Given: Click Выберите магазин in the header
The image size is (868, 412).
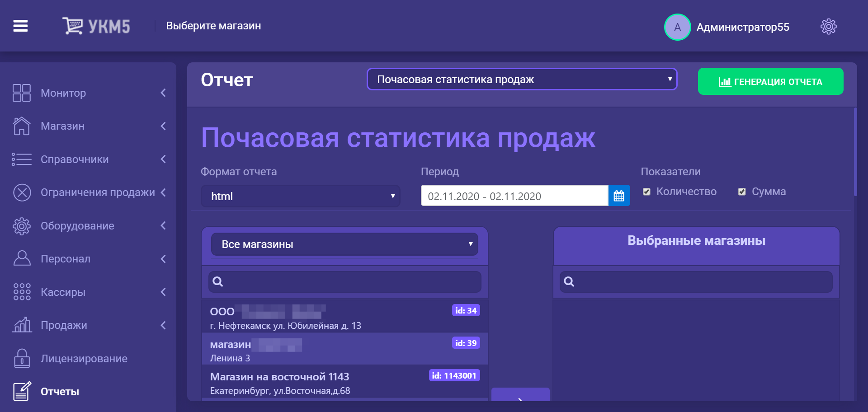Looking at the screenshot, I should click(213, 26).
